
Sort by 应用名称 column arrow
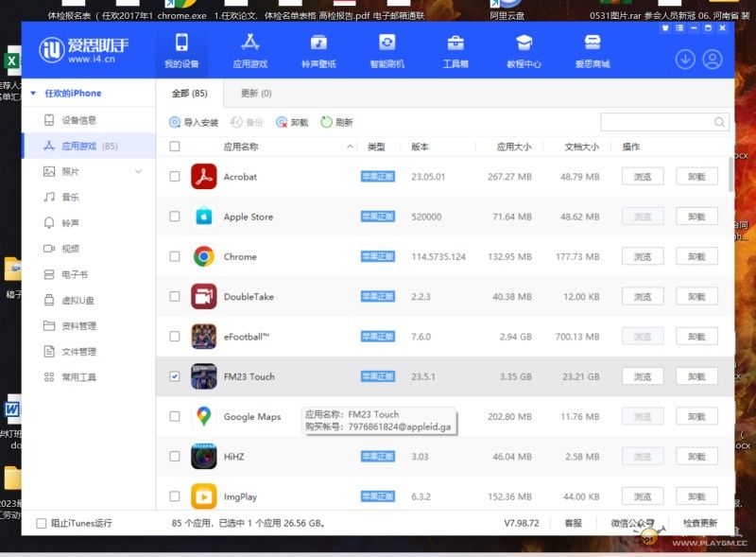[350, 147]
